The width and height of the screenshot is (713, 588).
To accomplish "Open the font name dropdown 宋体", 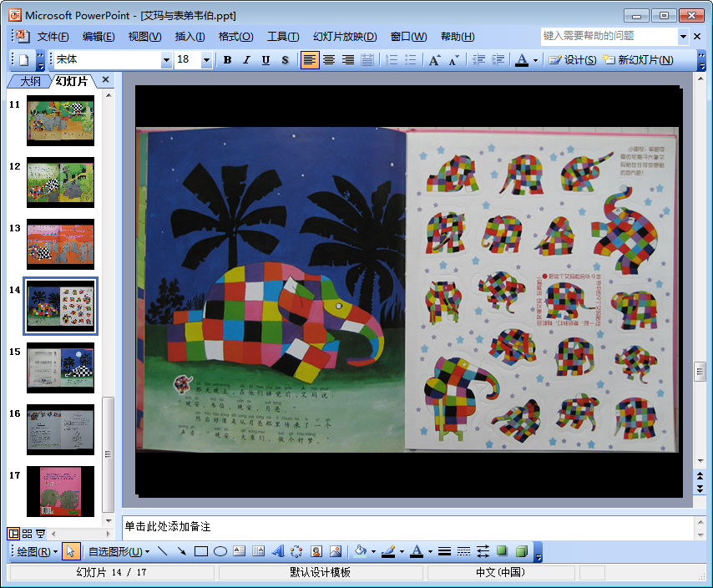I will (166, 60).
